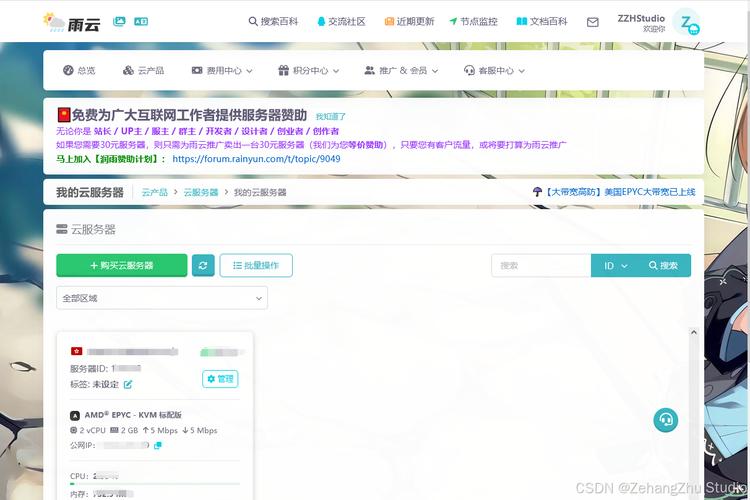This screenshot has width=750, height=500.
Task: Edit server tag with pencil icon
Action: [128, 384]
